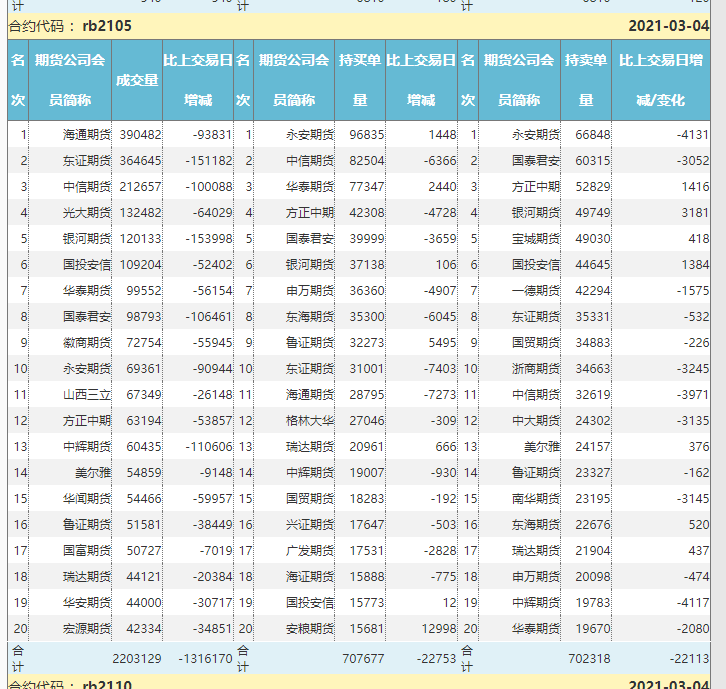Click total long change -22753
Screen dimensions: 726x689
pos(436,658)
